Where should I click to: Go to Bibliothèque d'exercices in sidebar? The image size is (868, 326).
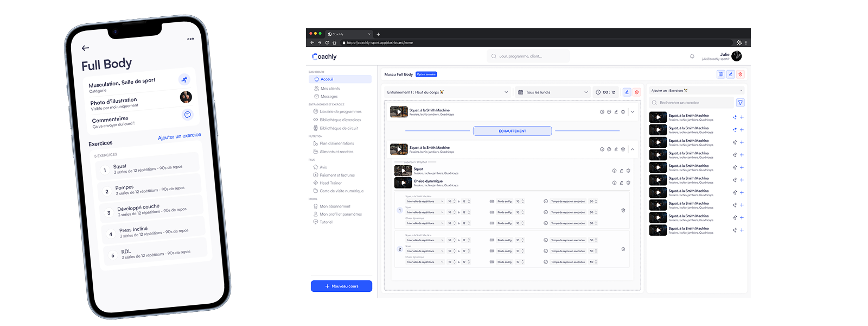pyautogui.click(x=340, y=120)
